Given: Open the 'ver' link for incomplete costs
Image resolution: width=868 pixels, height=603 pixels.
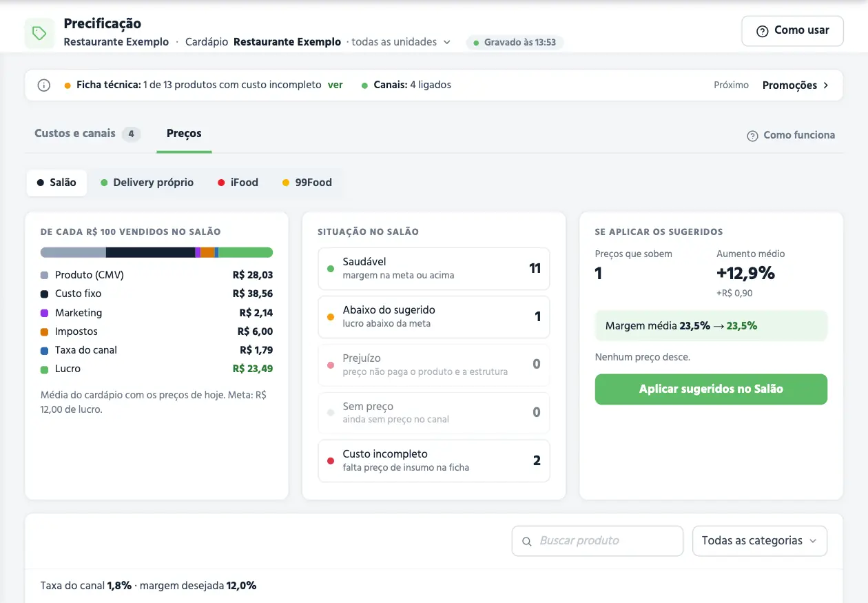Looking at the screenshot, I should pyautogui.click(x=335, y=85).
